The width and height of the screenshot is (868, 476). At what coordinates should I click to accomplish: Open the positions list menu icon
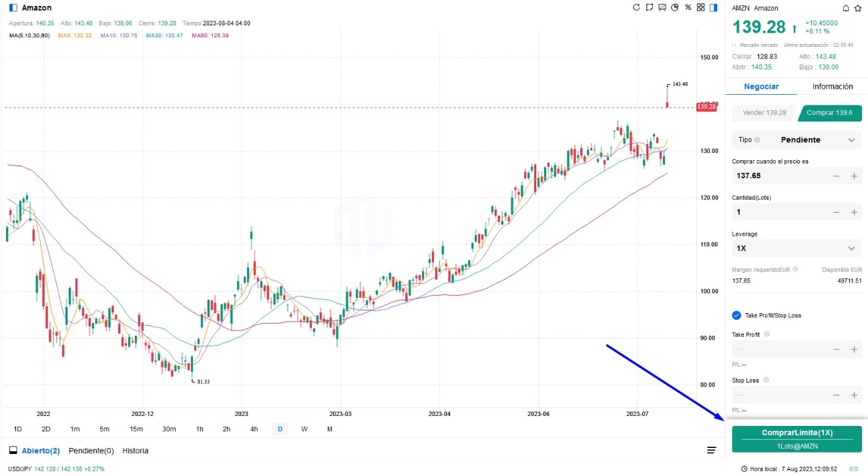coord(712,451)
